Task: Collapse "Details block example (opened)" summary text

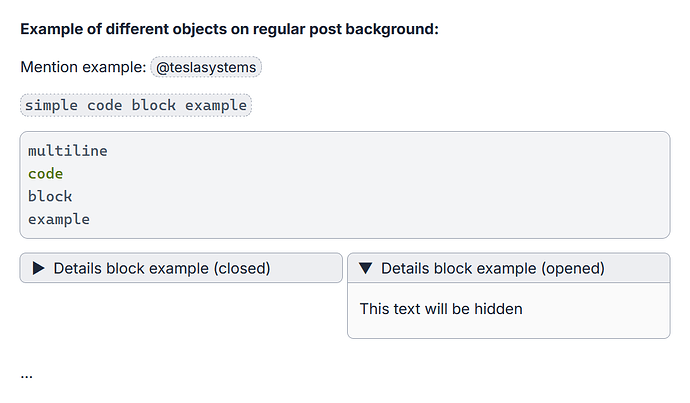Action: click(x=492, y=268)
